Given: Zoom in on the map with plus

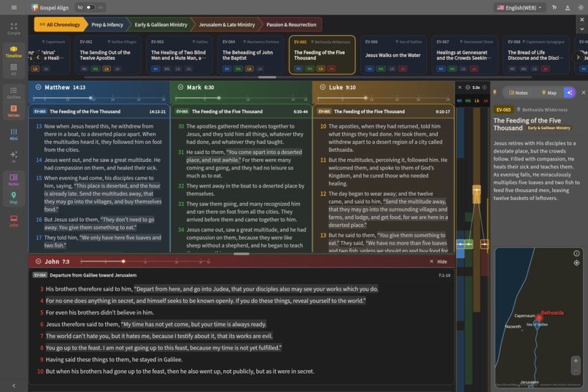Looking at the screenshot, I should point(576,361).
